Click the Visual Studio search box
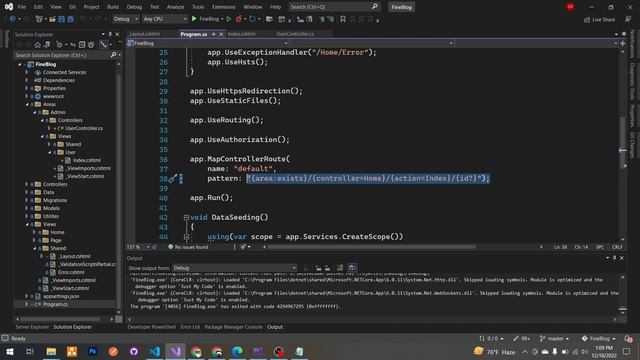Screen dimensions: 640x360 click(x=334, y=7)
